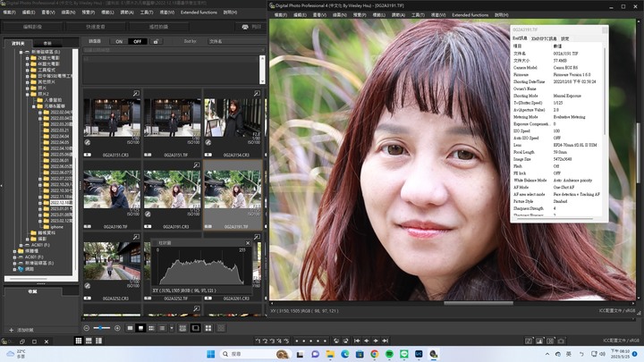644x362 pixels.
Task: Click the info panel vertical scrollbar
Action: click(605, 90)
